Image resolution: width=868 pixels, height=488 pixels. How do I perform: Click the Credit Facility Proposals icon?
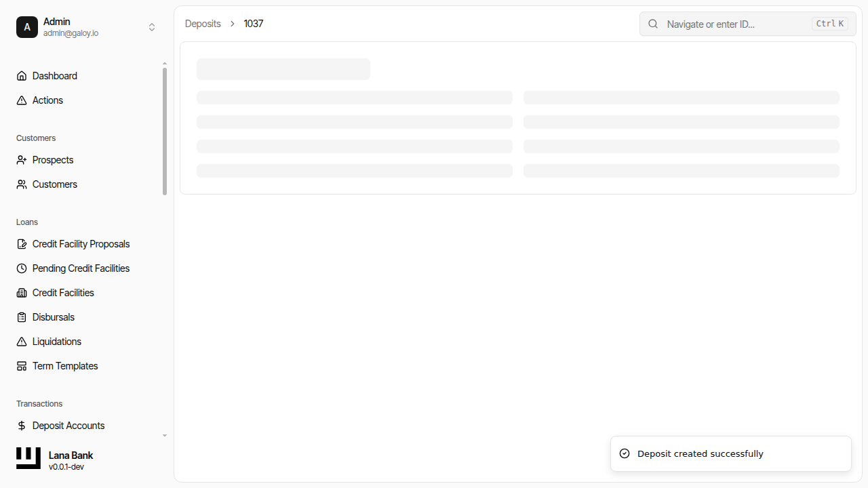coord(22,244)
